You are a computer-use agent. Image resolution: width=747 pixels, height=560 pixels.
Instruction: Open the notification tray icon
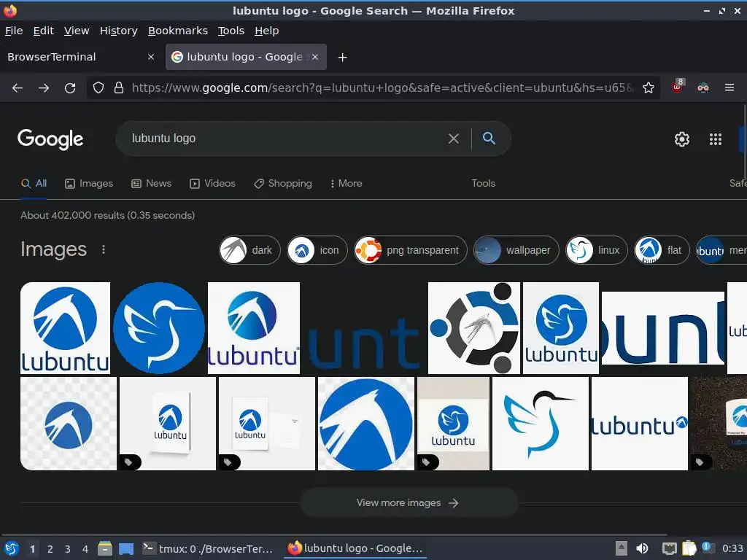pos(707,548)
